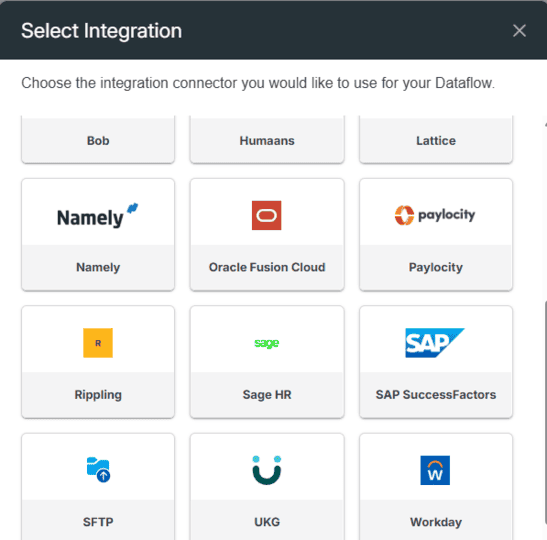Click the integrations list scrollbar
547x540 pixels.
(545, 412)
